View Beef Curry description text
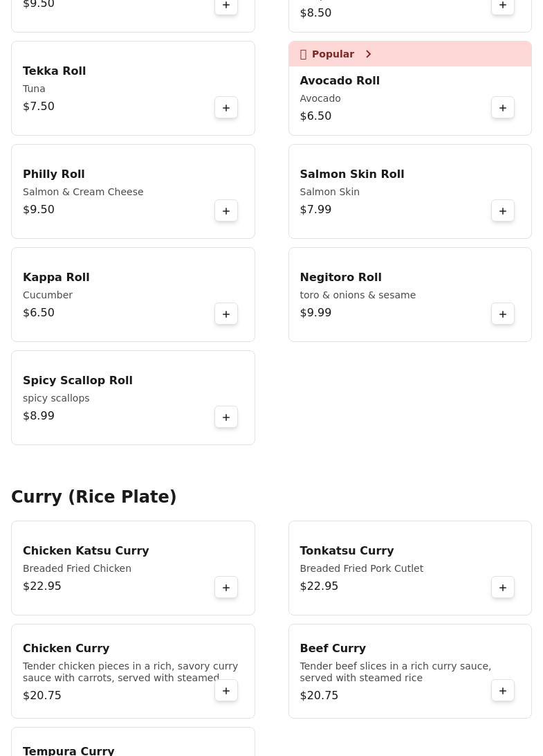 click(x=395, y=672)
